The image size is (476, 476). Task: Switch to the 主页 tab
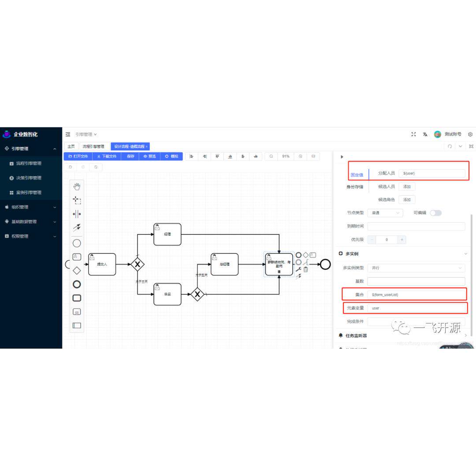[x=71, y=146]
